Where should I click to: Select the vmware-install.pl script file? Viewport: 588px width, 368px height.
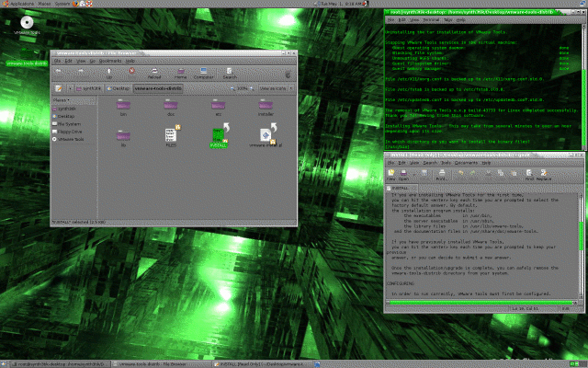coord(266,135)
